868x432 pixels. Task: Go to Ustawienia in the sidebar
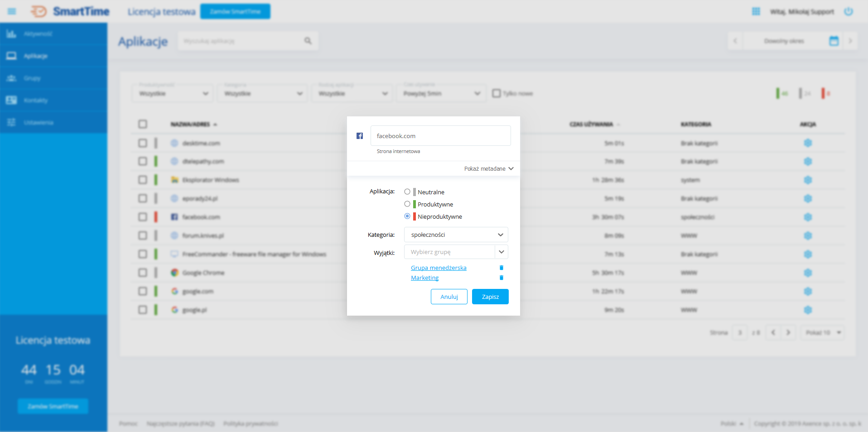click(38, 122)
